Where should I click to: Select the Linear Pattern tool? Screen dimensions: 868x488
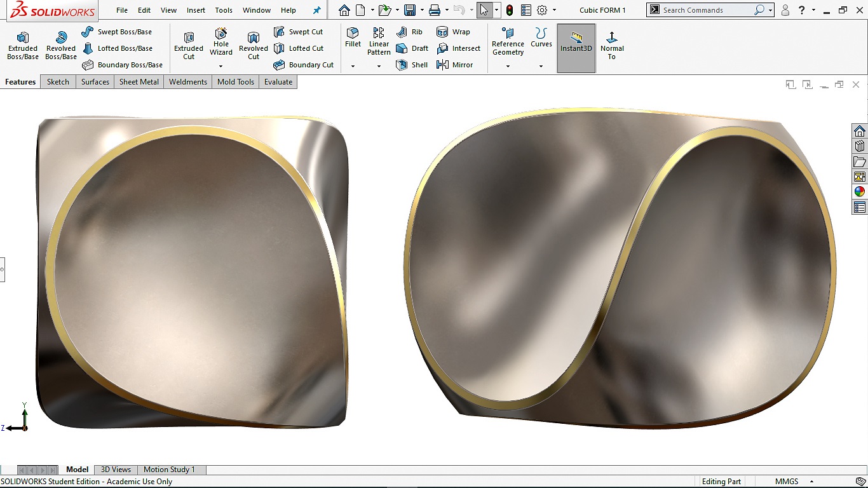[379, 42]
